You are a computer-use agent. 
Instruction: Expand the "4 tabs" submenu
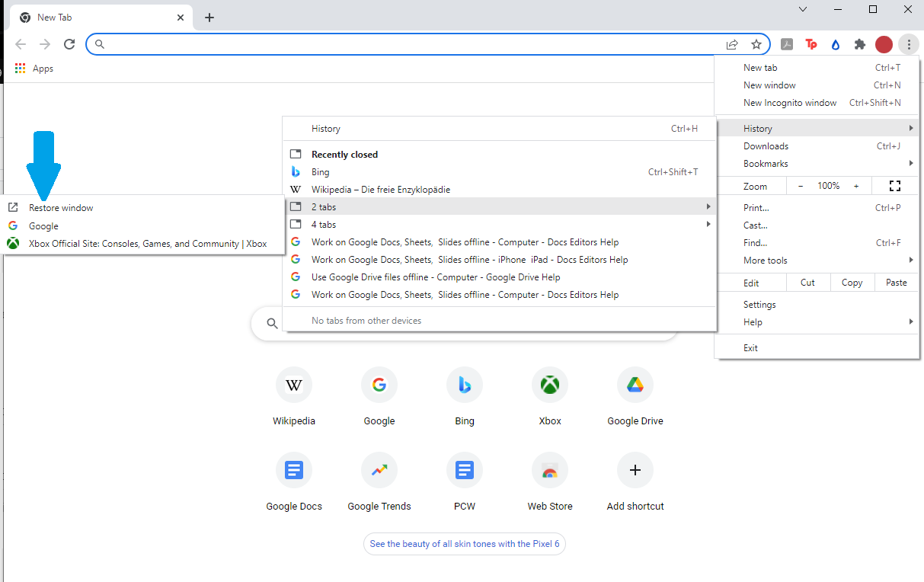[499, 224]
